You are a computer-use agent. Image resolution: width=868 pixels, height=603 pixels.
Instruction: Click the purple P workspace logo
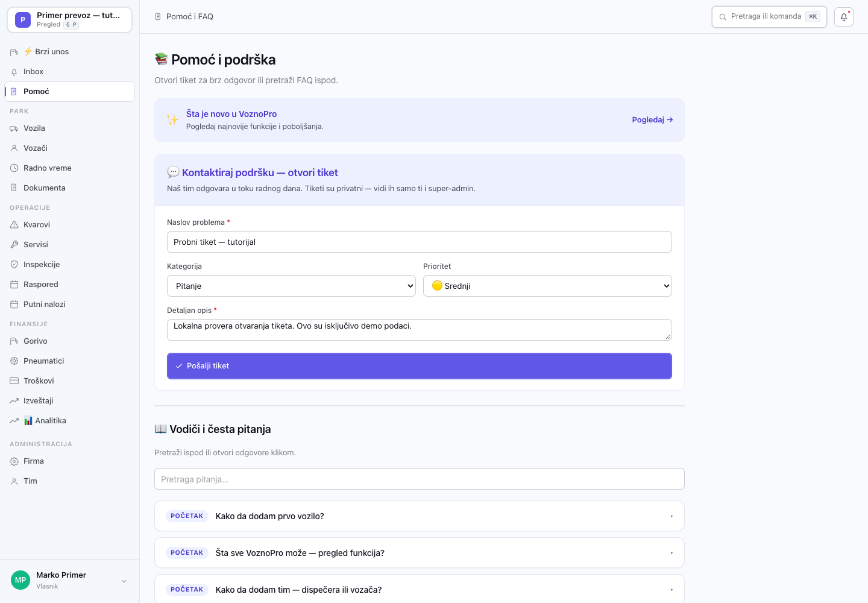(x=23, y=20)
